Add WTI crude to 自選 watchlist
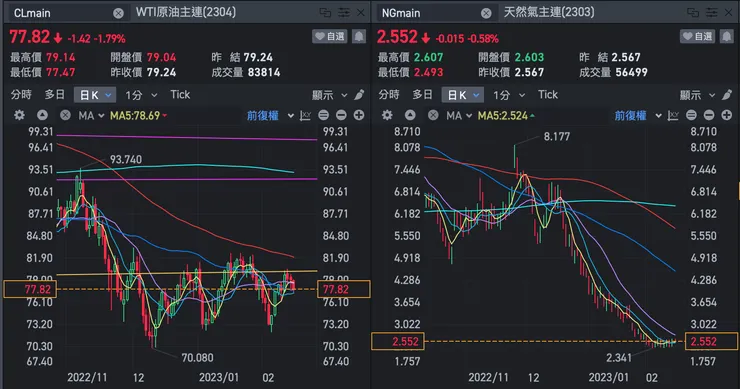Viewport: 740px width, 389px height. 330,36
